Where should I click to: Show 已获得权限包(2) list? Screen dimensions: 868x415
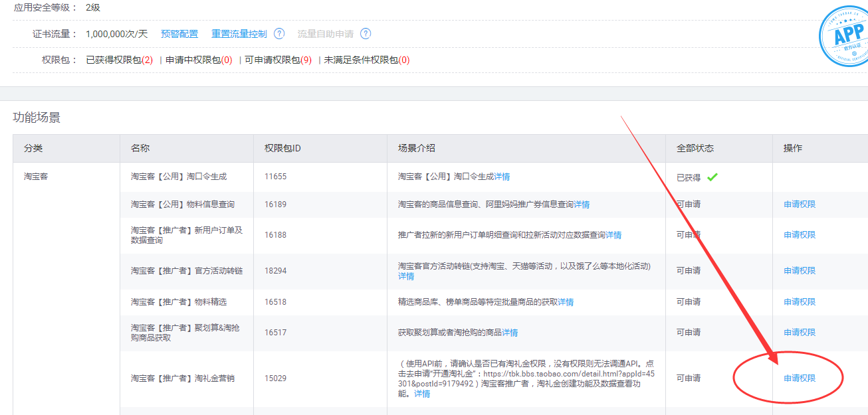(x=120, y=60)
